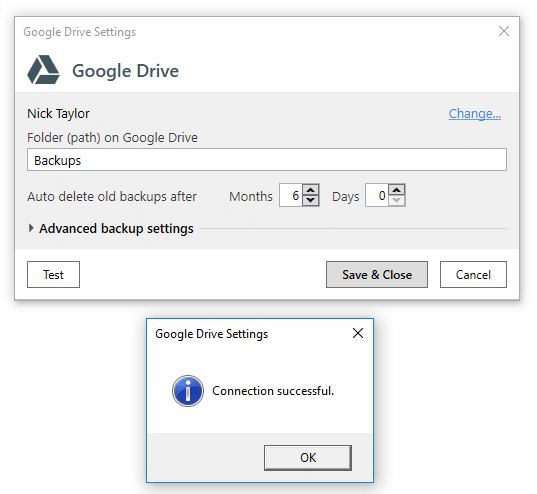Focus the Backups folder path field
The image size is (537, 494).
(x=267, y=160)
